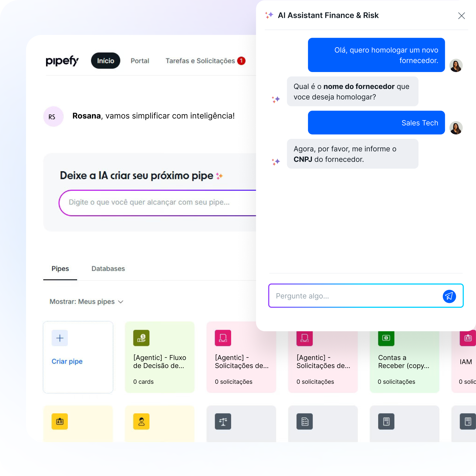Open the Fluxo de Decisão pipe icon
Viewport: 476px width, 476px height.
coord(141,338)
